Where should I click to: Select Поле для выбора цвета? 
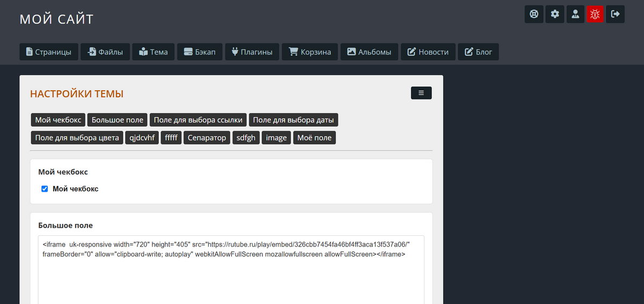(77, 137)
